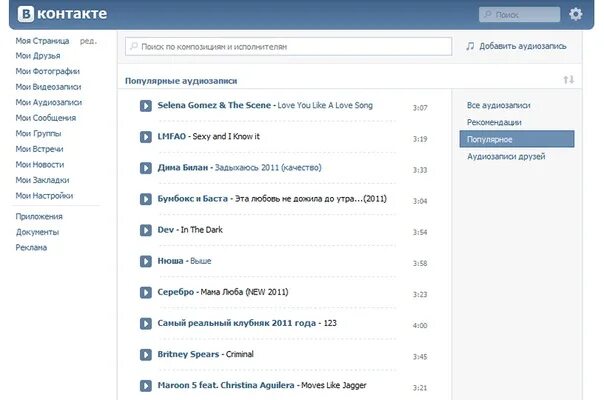This screenshot has height=400, width=604.
Task: Click artist name Britney Spears
Action: point(188,354)
